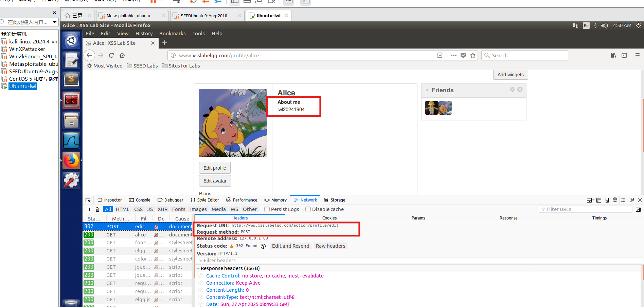Enable Disable cache checkbox
This screenshot has width=644, height=307.
tap(308, 209)
